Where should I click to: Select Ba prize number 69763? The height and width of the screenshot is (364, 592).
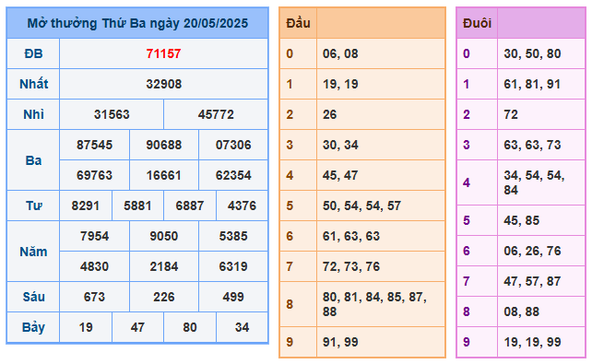tap(94, 175)
